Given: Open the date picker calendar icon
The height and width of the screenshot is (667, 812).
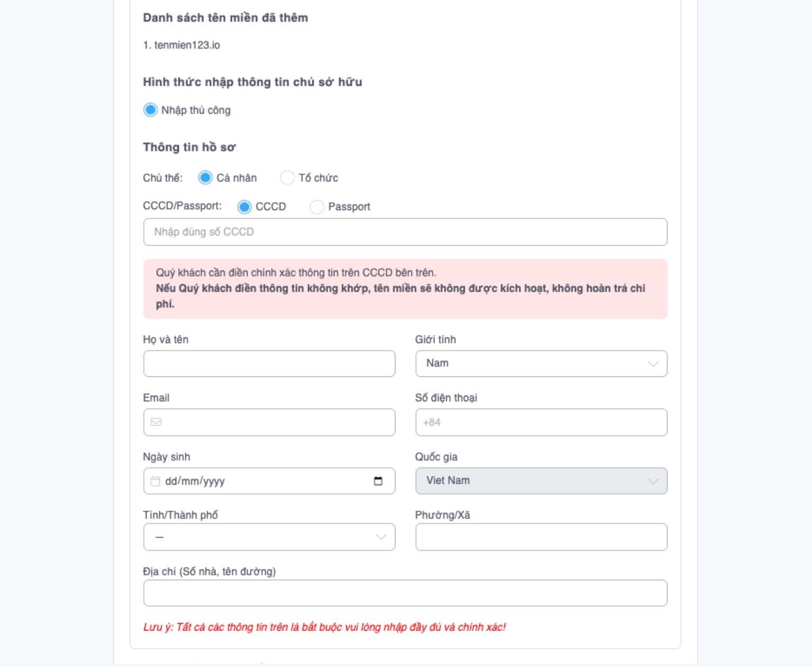Looking at the screenshot, I should (378, 481).
